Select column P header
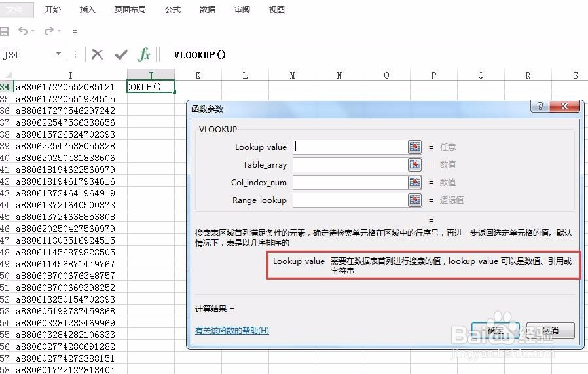588x374 pixels. (x=433, y=75)
